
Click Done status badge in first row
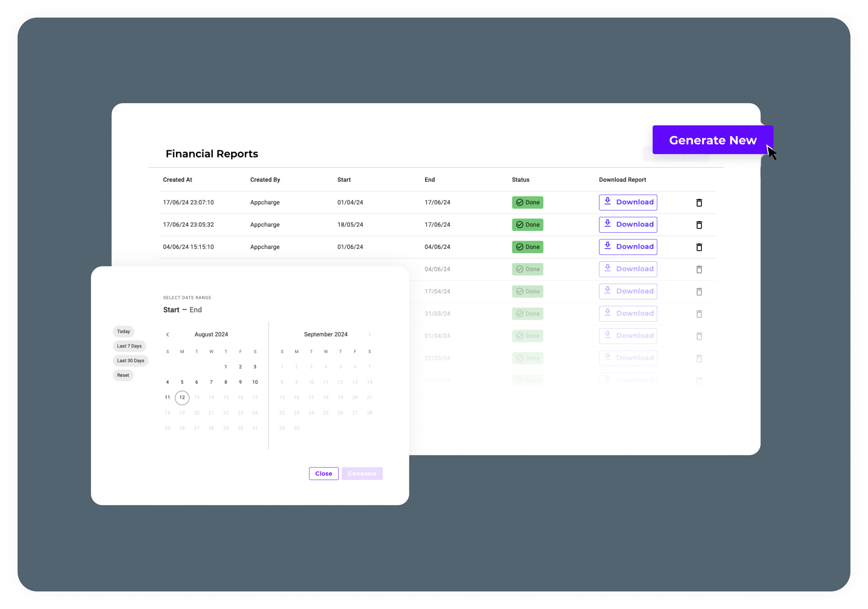(527, 202)
